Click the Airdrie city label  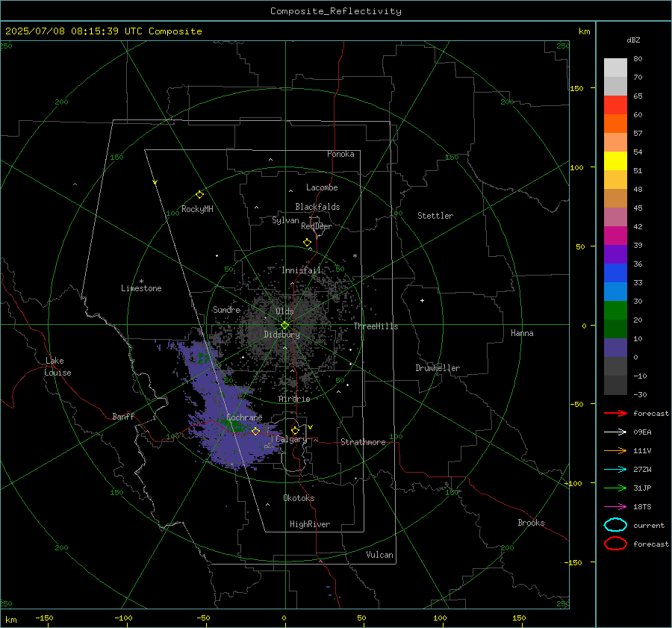[294, 399]
